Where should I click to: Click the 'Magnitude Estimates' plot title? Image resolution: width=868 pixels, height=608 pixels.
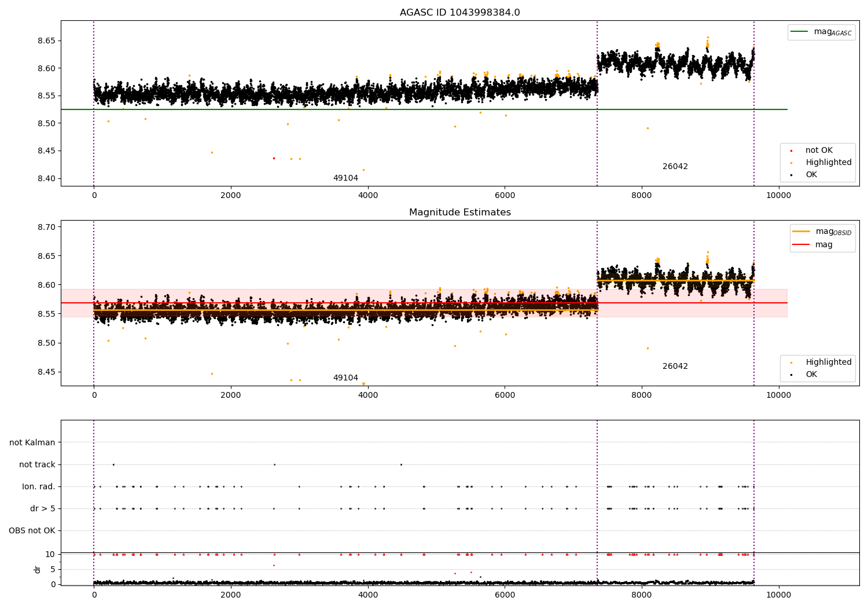[459, 213]
